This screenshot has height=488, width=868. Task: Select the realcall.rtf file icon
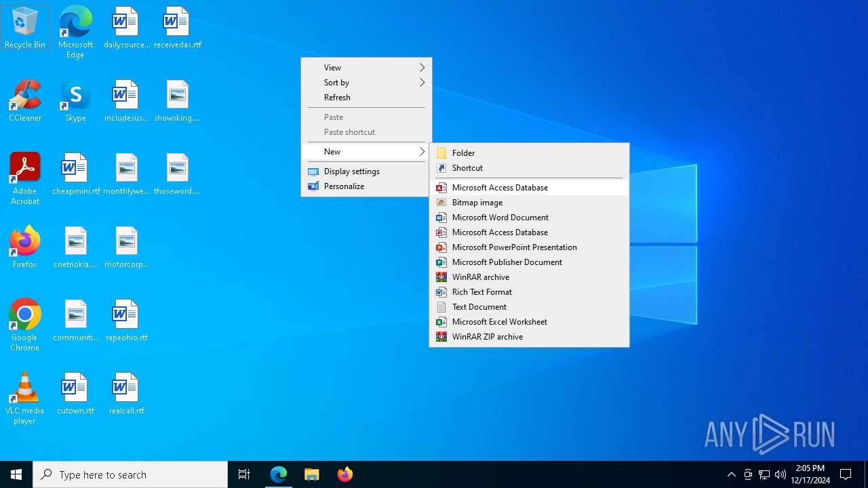[126, 393]
